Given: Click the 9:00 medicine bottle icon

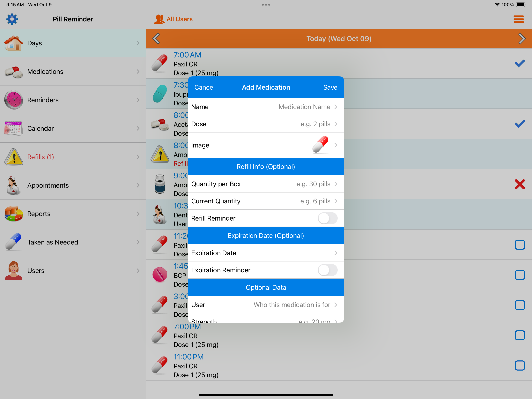Looking at the screenshot, I should tap(159, 184).
